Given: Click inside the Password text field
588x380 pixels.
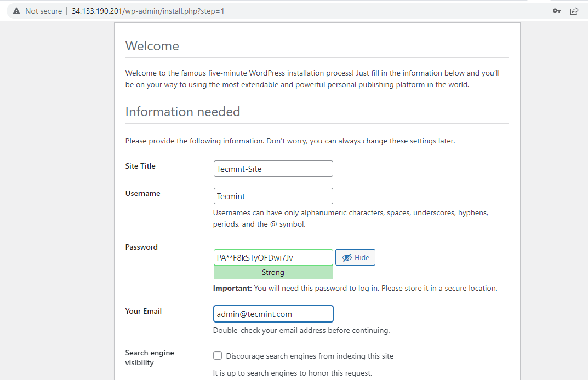Looking at the screenshot, I should [x=273, y=257].
